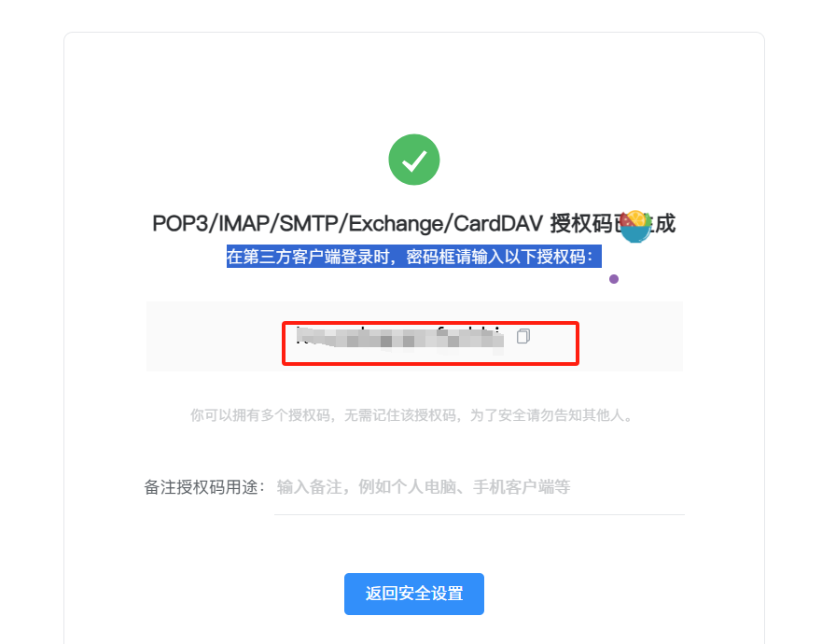This screenshot has height=644, width=836.
Task: Click the 备注授权码用途 label
Action: click(x=203, y=487)
